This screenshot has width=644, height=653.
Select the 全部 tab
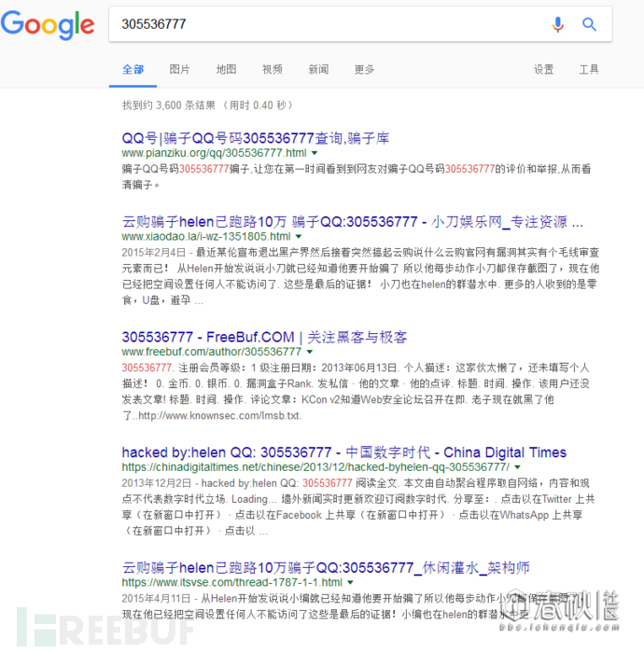point(133,70)
